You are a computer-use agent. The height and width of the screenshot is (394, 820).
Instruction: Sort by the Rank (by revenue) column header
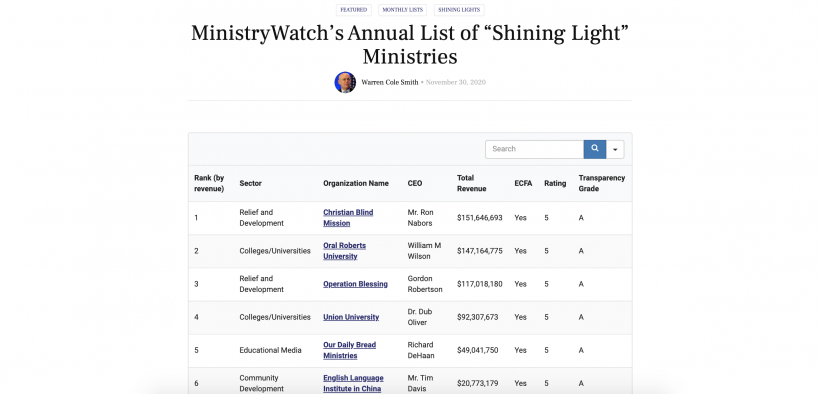(x=209, y=183)
